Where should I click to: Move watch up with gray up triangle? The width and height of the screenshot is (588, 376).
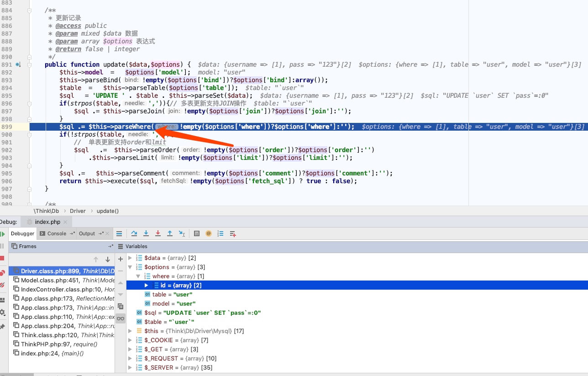[121, 283]
